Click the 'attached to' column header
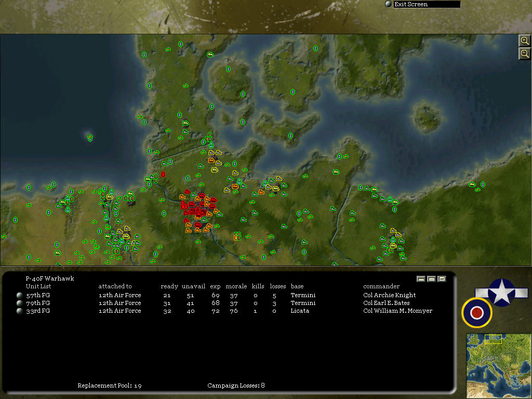Screen dimensions: 532x399 tap(115, 286)
